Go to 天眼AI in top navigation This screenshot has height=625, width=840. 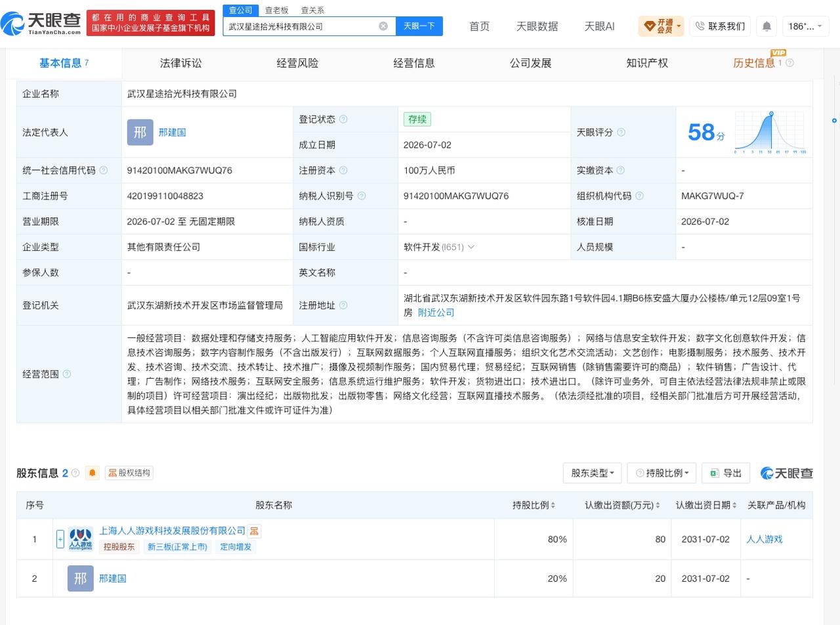point(599,26)
